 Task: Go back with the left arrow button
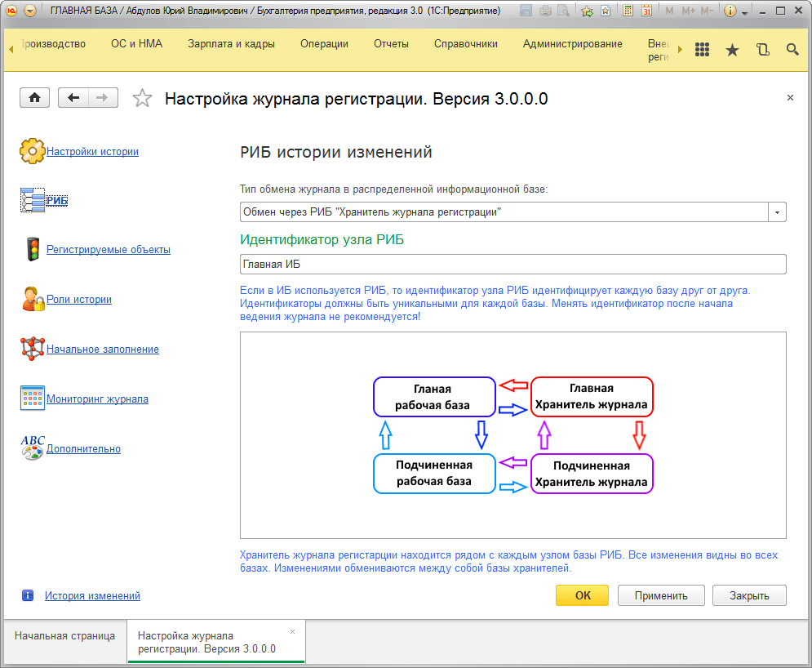(x=73, y=97)
